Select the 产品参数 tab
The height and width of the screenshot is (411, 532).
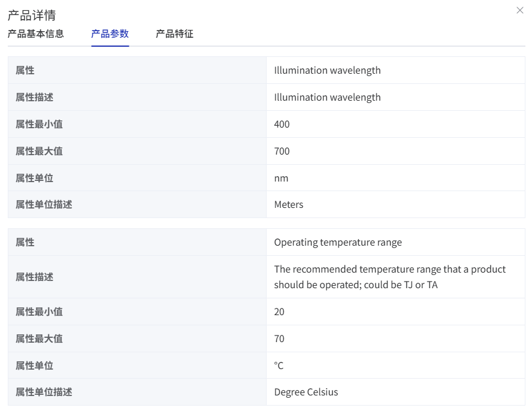(x=110, y=34)
